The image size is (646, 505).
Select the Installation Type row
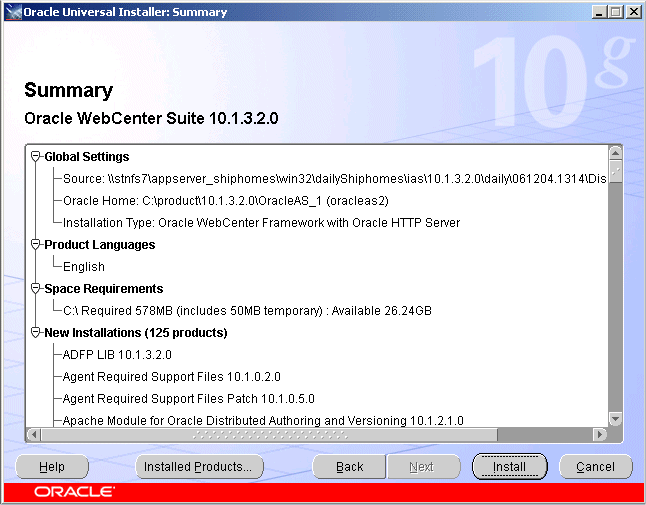(x=261, y=223)
